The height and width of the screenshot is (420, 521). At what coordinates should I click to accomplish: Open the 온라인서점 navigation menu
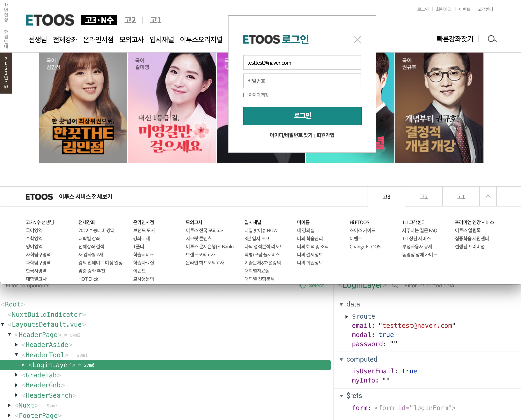pos(98,40)
